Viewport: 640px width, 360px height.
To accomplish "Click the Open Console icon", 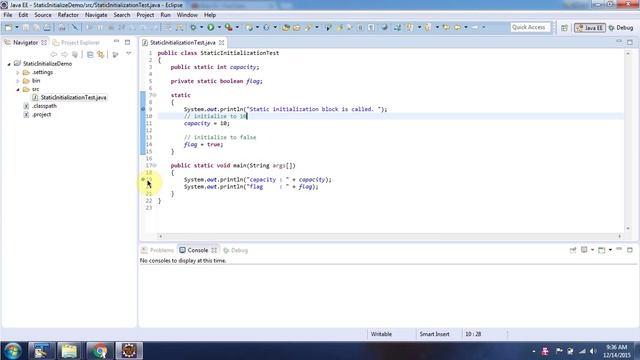I will point(602,250).
